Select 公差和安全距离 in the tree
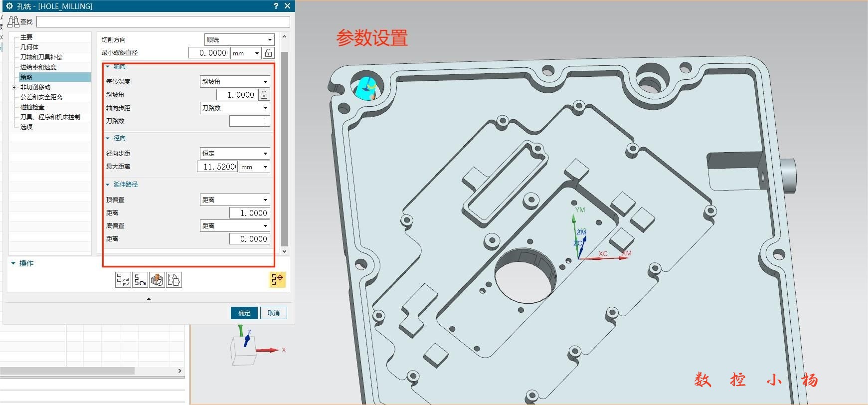Image resolution: width=868 pixels, height=405 pixels. (x=41, y=97)
